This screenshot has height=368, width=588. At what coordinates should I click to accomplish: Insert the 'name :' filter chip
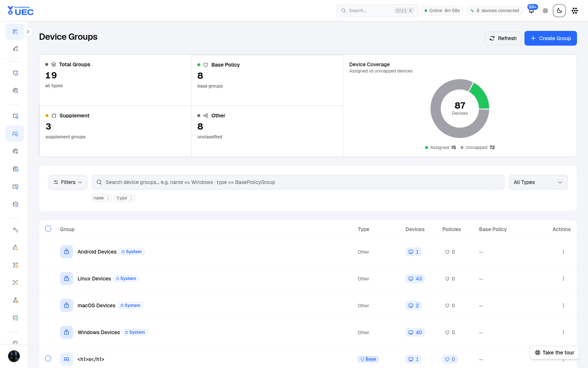point(101,198)
